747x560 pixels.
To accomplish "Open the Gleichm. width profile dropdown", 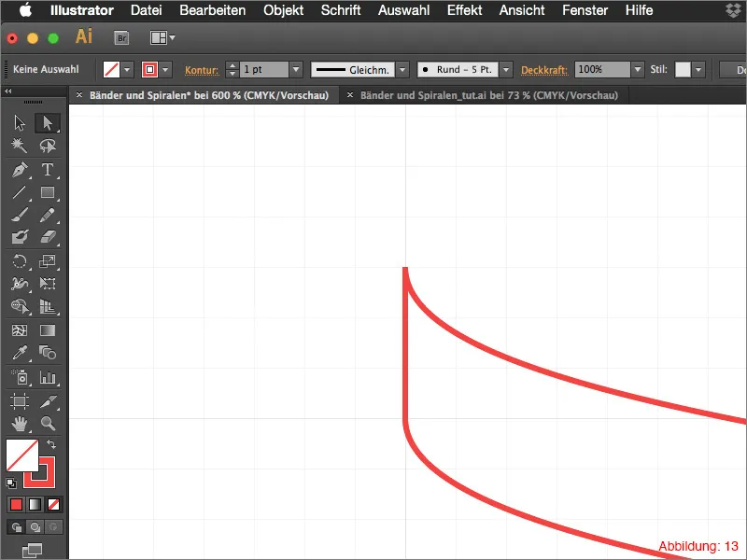I will click(402, 69).
